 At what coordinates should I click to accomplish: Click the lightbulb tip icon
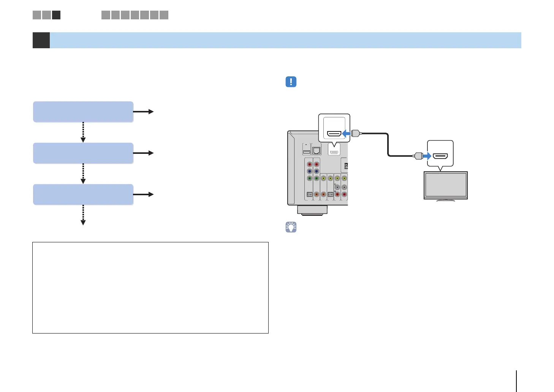coord(291,227)
